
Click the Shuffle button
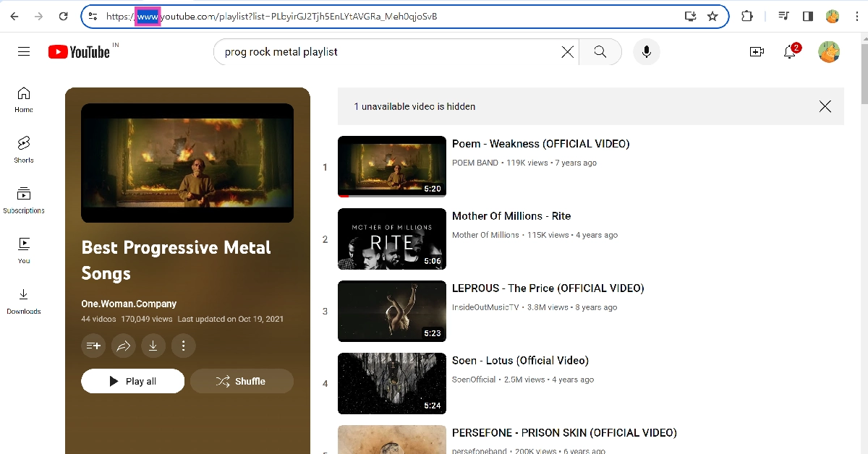tap(242, 381)
